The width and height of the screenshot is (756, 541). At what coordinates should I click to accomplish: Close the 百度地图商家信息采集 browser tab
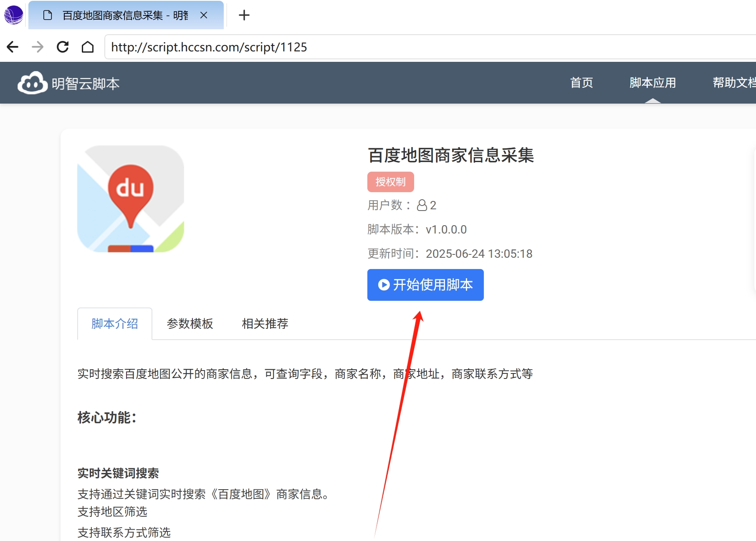tap(204, 15)
